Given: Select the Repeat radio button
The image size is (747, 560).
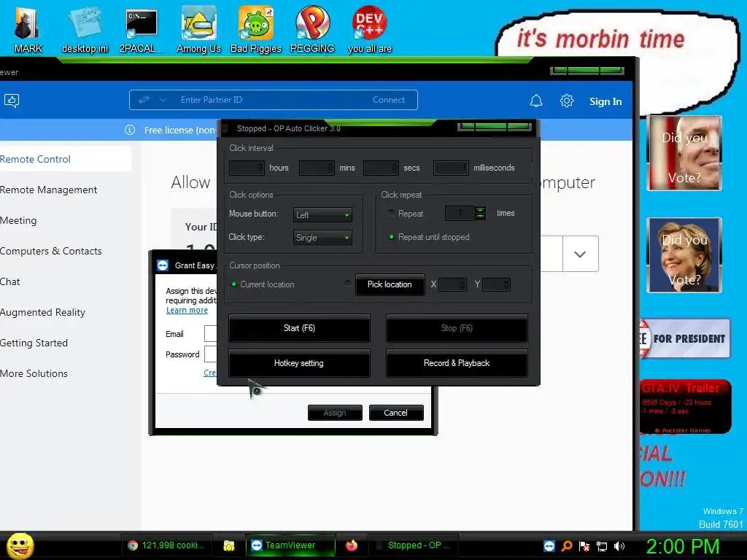Looking at the screenshot, I should (x=391, y=213).
